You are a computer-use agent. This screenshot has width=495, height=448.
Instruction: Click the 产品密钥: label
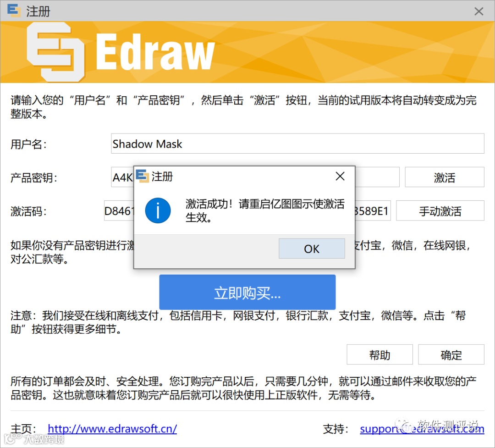pyautogui.click(x=34, y=178)
